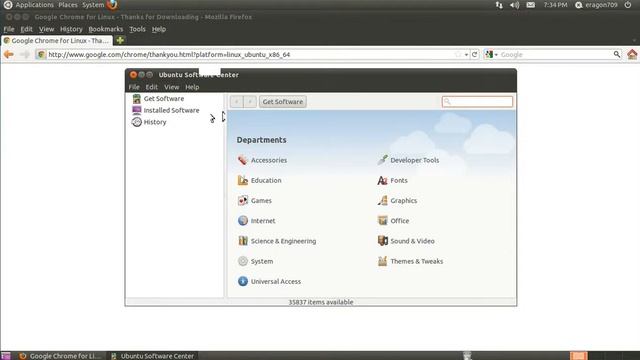
Task: Open the Internet department globe icon
Action: pos(242,220)
